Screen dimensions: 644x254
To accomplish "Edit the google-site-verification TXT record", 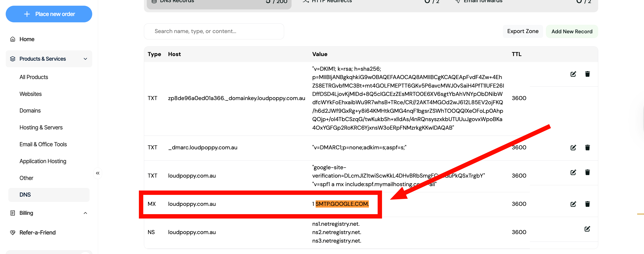I will point(573,172).
